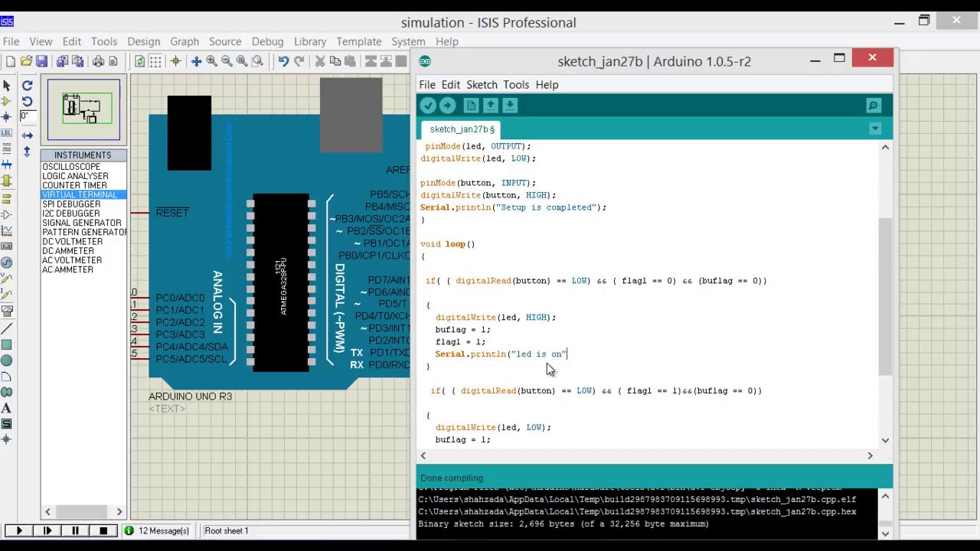Image resolution: width=980 pixels, height=551 pixels.
Task: Click the ISIS simulation Play button
Action: pos(18,531)
